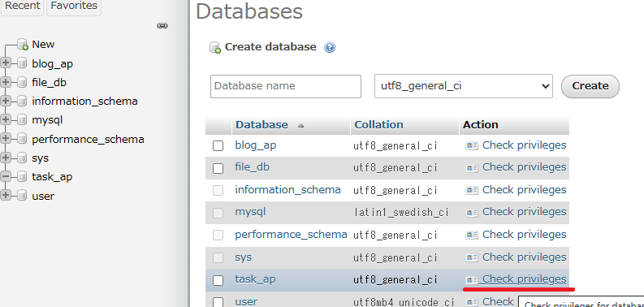Expand the blog_ap tree node
The width and height of the screenshot is (644, 307).
click(x=6, y=63)
